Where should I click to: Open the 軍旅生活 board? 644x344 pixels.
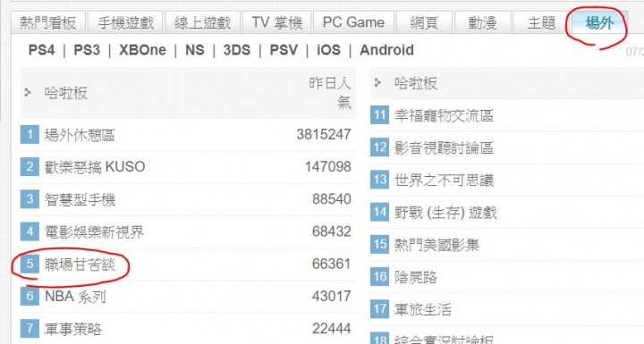coord(422,309)
